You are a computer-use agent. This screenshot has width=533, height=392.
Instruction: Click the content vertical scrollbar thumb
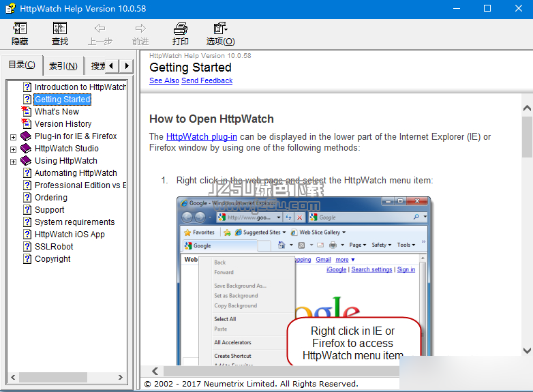point(527,136)
